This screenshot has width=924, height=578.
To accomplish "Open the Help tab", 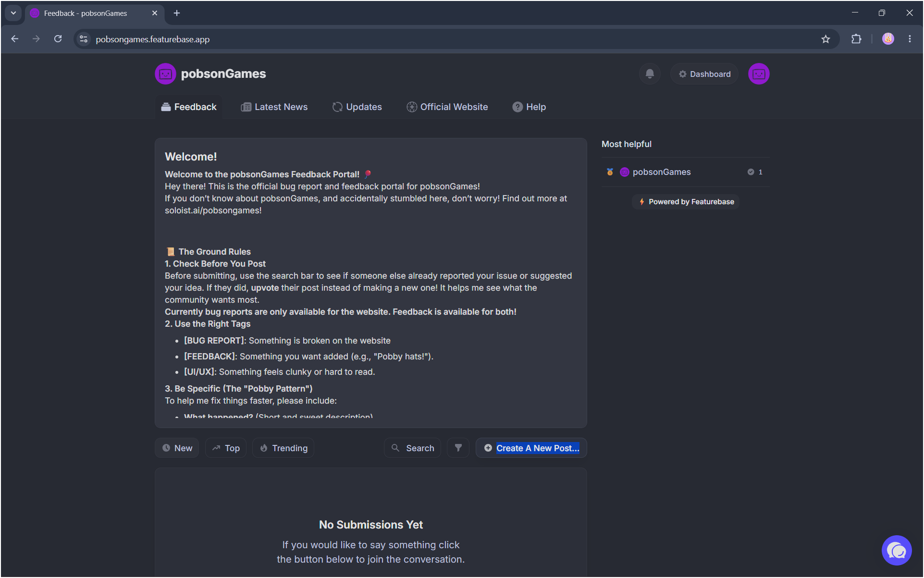I will click(529, 107).
